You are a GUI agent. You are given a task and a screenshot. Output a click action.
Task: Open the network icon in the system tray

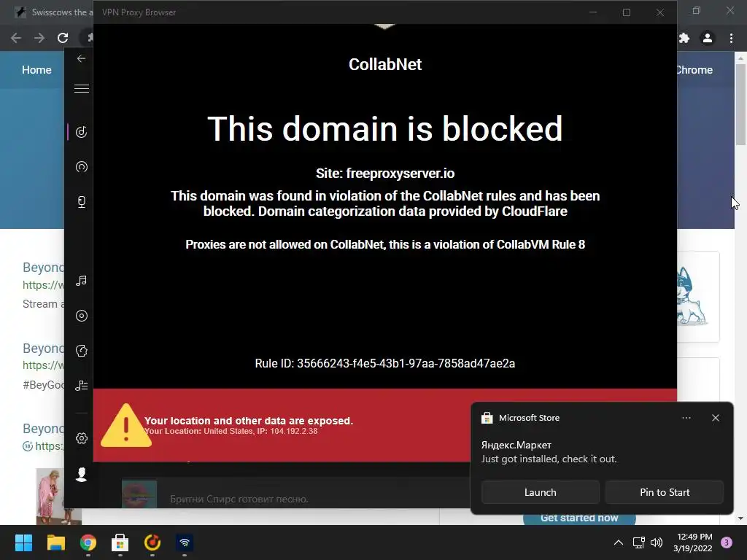(x=638, y=542)
